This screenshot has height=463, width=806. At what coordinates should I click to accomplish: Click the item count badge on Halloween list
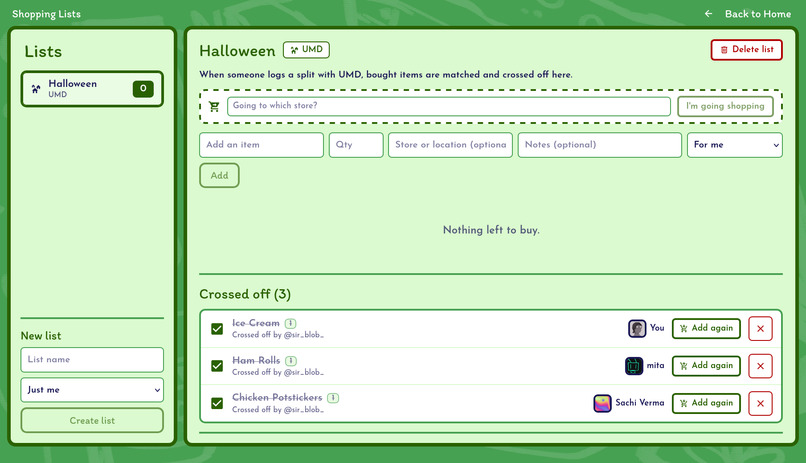point(143,88)
